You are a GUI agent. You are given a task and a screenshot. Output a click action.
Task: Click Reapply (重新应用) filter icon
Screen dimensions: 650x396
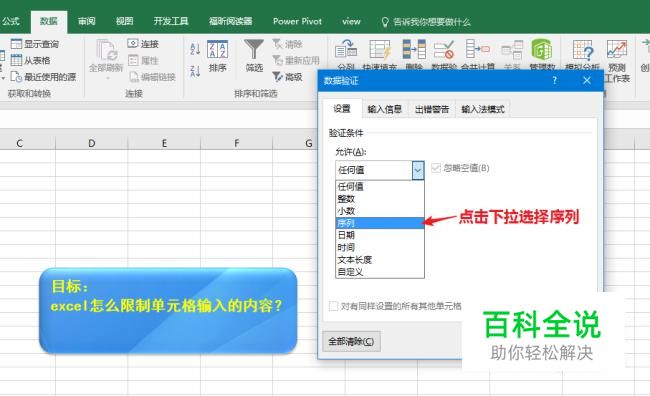click(x=277, y=60)
